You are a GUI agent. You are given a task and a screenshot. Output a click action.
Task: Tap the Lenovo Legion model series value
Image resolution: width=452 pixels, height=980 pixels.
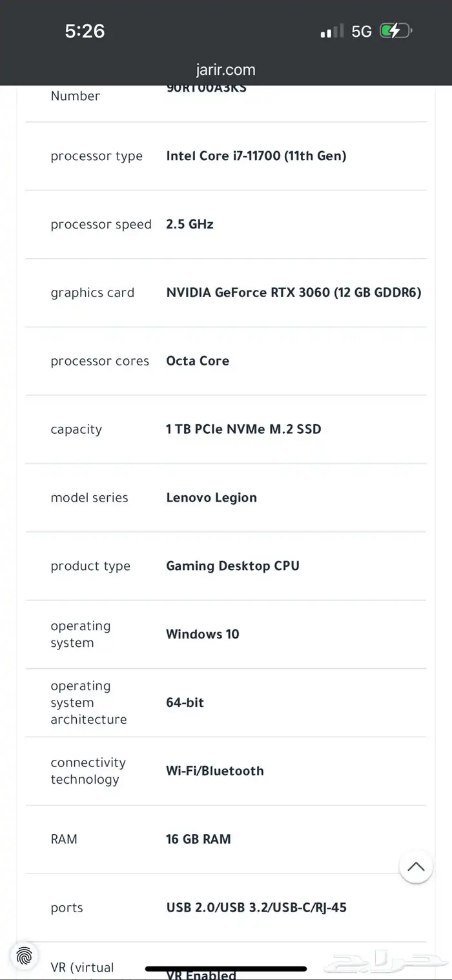211,498
